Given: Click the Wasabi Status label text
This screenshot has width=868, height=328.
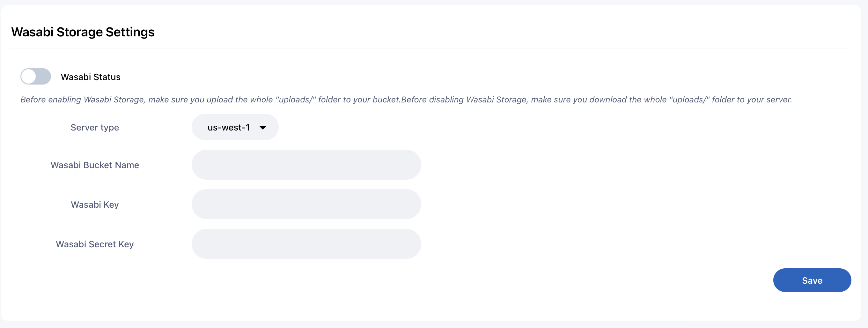Looking at the screenshot, I should tap(90, 77).
